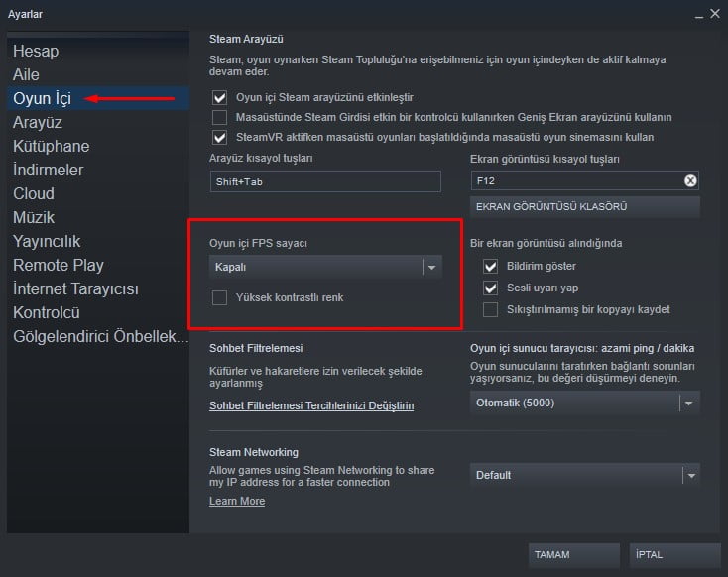The image size is (728, 577).
Task: Go to İndirmeler settings category
Action: 48,170
